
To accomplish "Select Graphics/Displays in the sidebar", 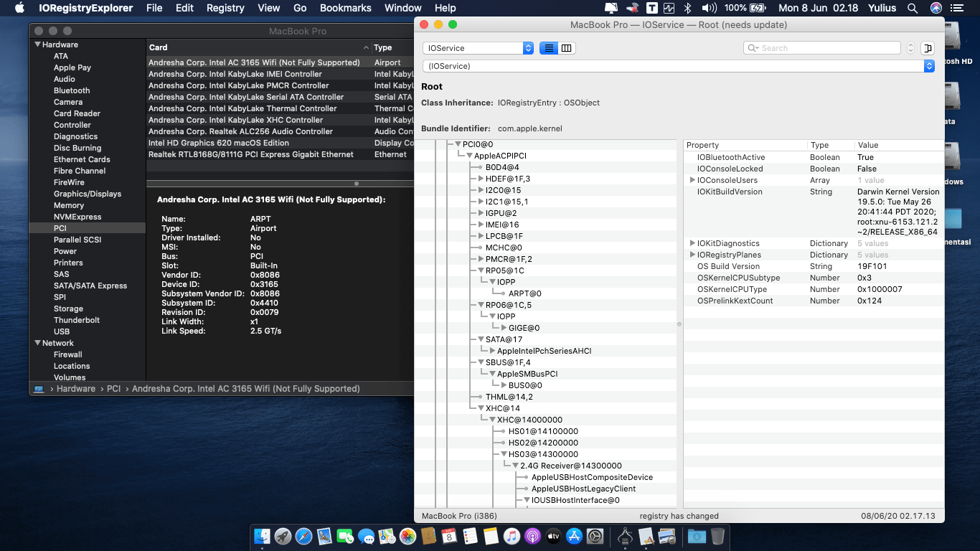I will tap(88, 194).
